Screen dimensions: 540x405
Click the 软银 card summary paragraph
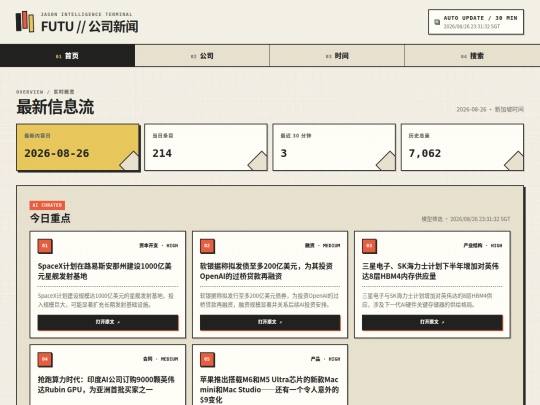pyautogui.click(x=269, y=300)
